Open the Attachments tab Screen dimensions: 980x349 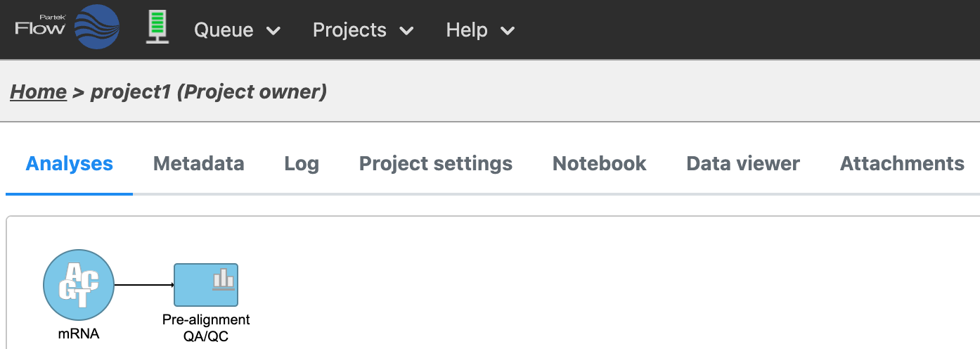coord(902,164)
